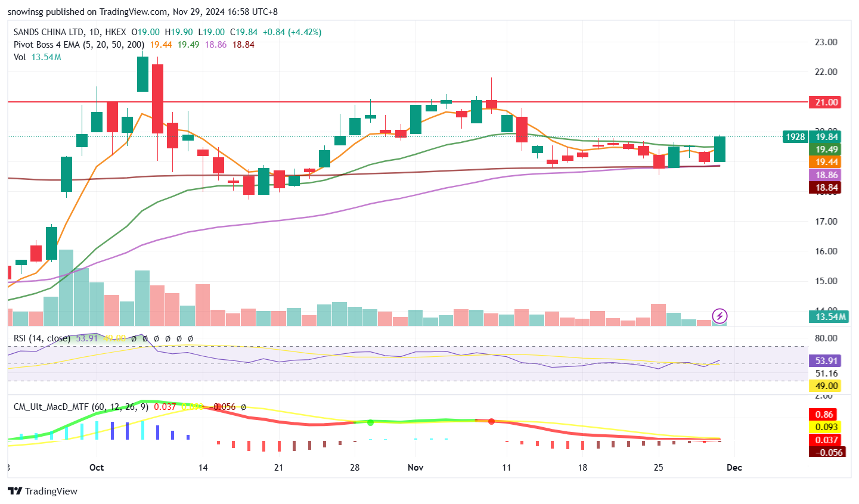Click the Vol indicator label
The height and width of the screenshot is (504, 859).
tap(20, 57)
